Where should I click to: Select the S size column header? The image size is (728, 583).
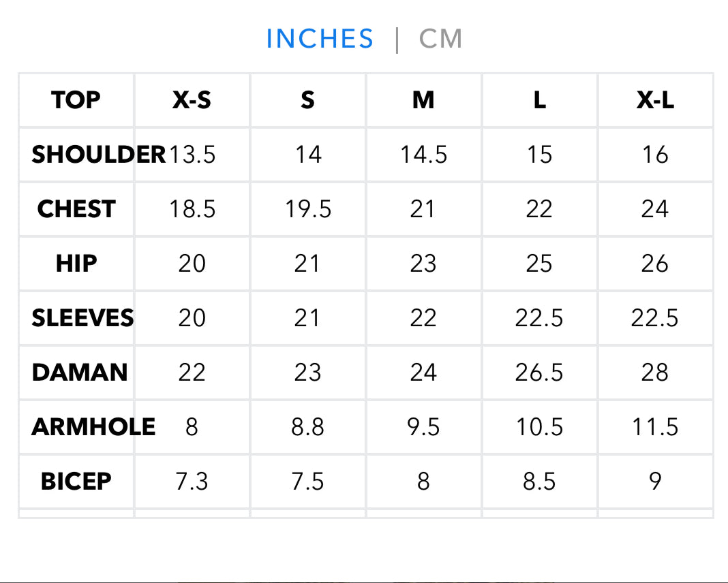(307, 99)
